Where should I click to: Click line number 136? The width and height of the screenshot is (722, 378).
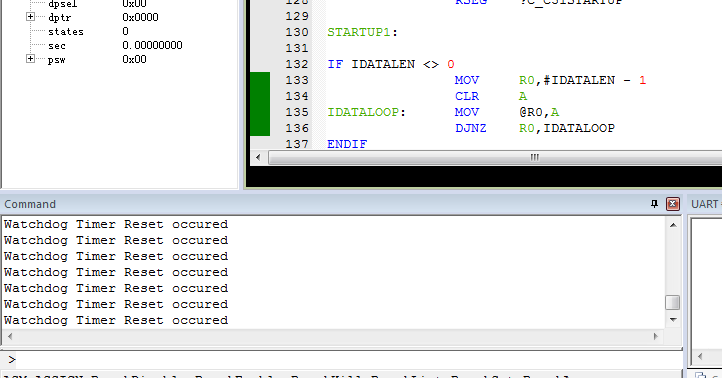(x=297, y=128)
